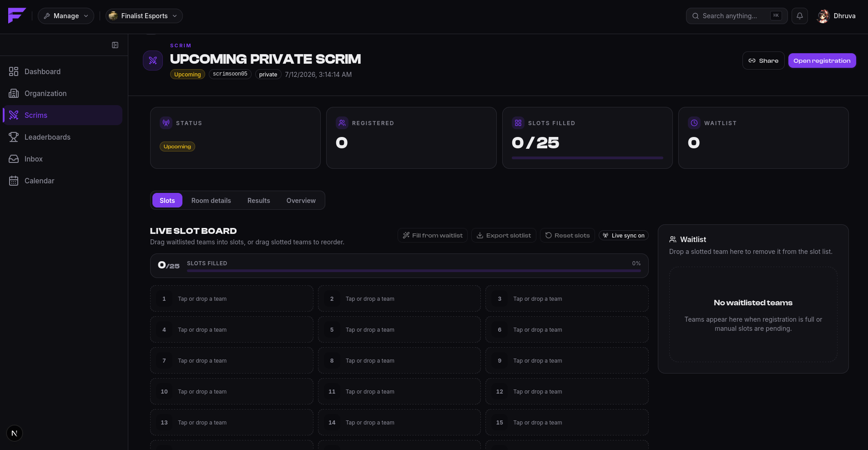Go to Scrims in sidebar

(63, 115)
